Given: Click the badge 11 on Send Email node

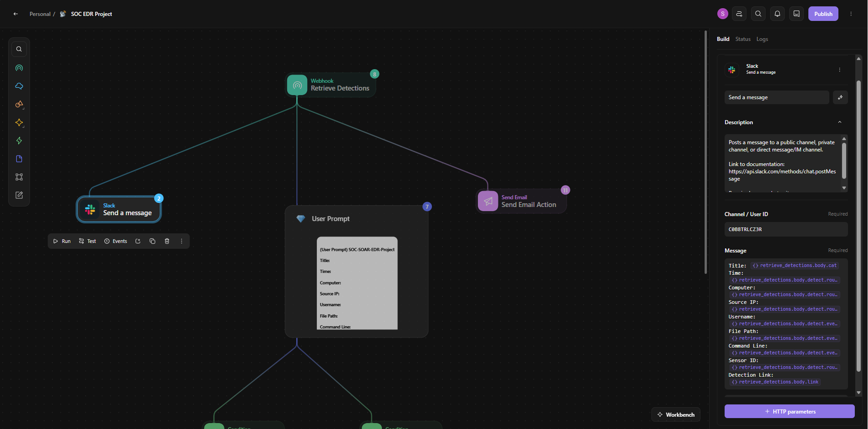Looking at the screenshot, I should point(565,190).
